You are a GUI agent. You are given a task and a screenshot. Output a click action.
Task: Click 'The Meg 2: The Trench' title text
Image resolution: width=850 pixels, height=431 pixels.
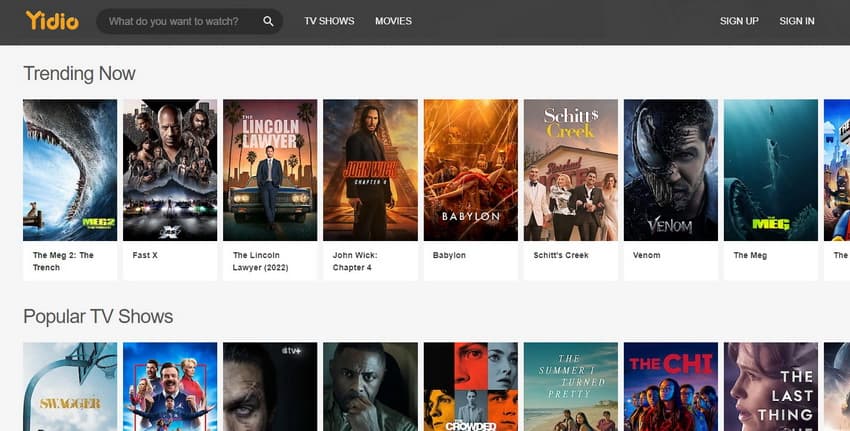click(x=63, y=261)
